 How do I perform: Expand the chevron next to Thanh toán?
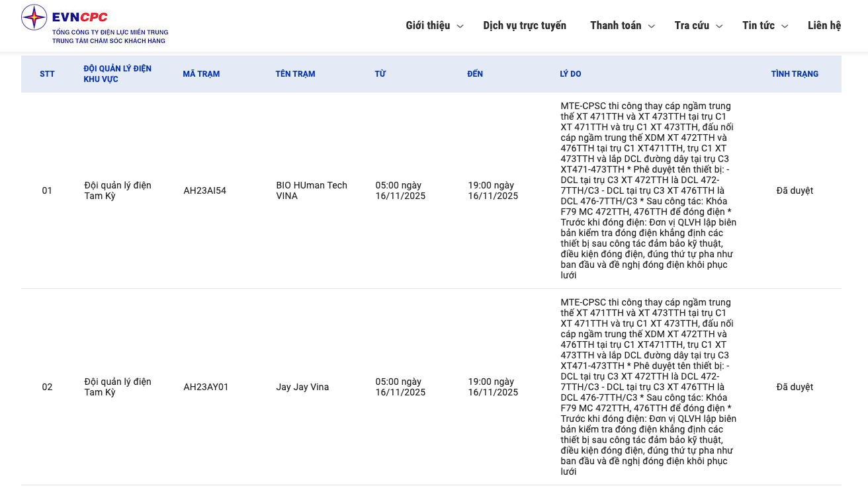point(651,26)
